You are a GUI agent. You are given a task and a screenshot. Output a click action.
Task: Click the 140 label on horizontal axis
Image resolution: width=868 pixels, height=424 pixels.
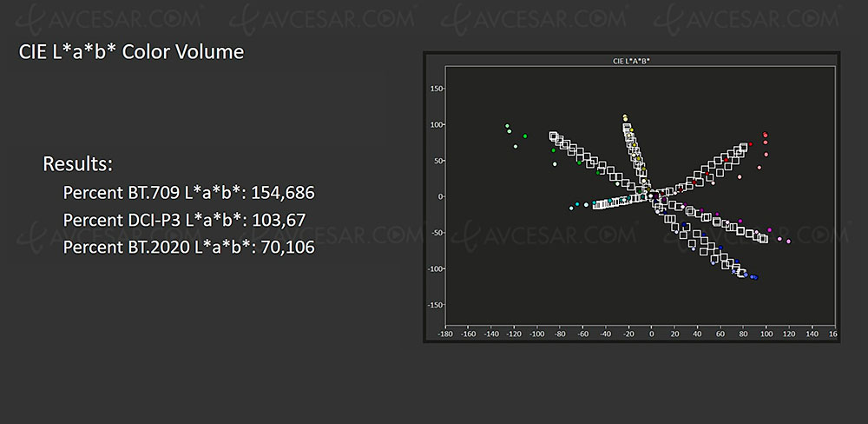811,333
